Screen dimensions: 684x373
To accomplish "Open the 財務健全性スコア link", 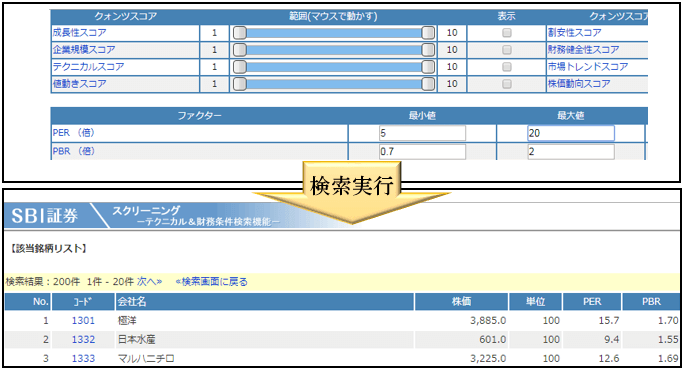I will (583, 50).
